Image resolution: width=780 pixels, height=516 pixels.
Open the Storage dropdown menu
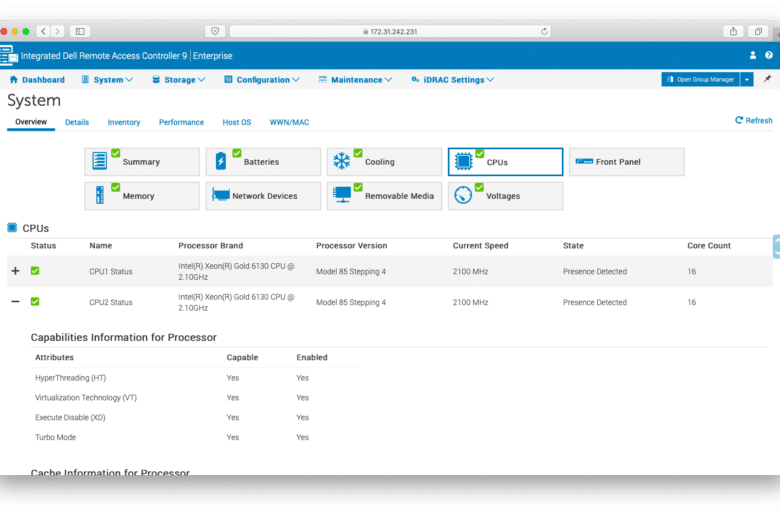click(179, 80)
